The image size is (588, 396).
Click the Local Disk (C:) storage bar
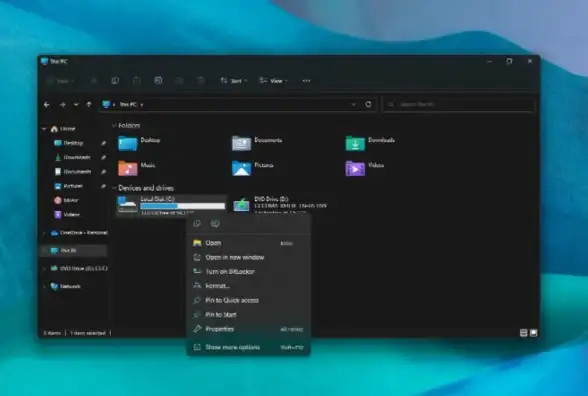click(183, 206)
